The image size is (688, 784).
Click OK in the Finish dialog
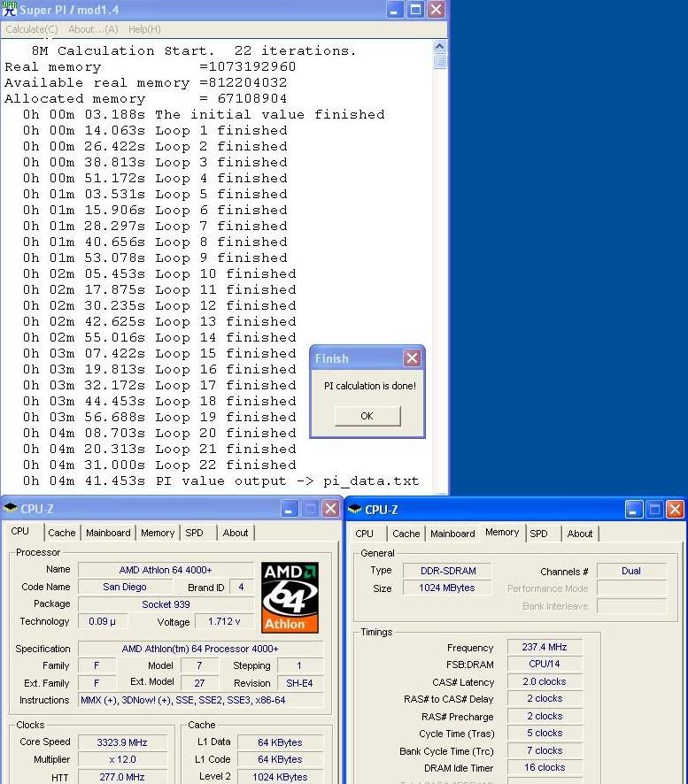click(367, 416)
